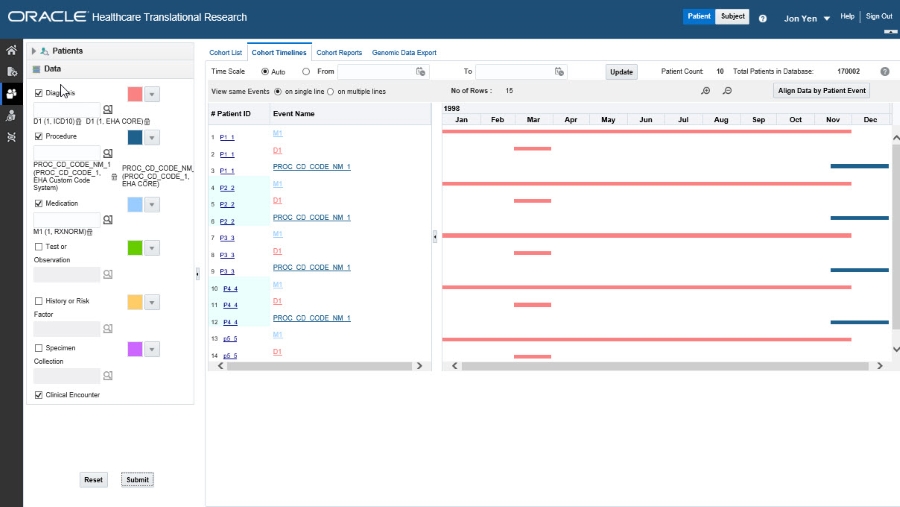Screen dimensions: 900x507
Task: Select the highlighted cohort people sidebar icon
Action: 11,94
